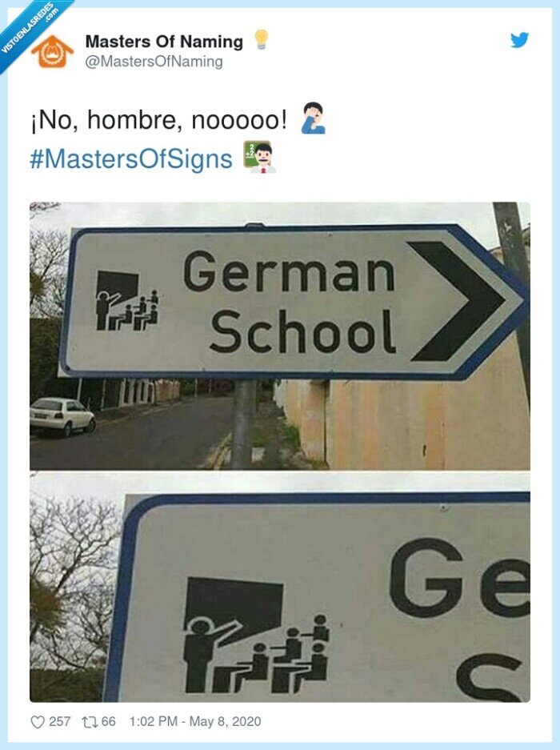Viewport: 560px width, 750px height.
Task: Click the facepalm emoji in tweet
Action: point(314,118)
